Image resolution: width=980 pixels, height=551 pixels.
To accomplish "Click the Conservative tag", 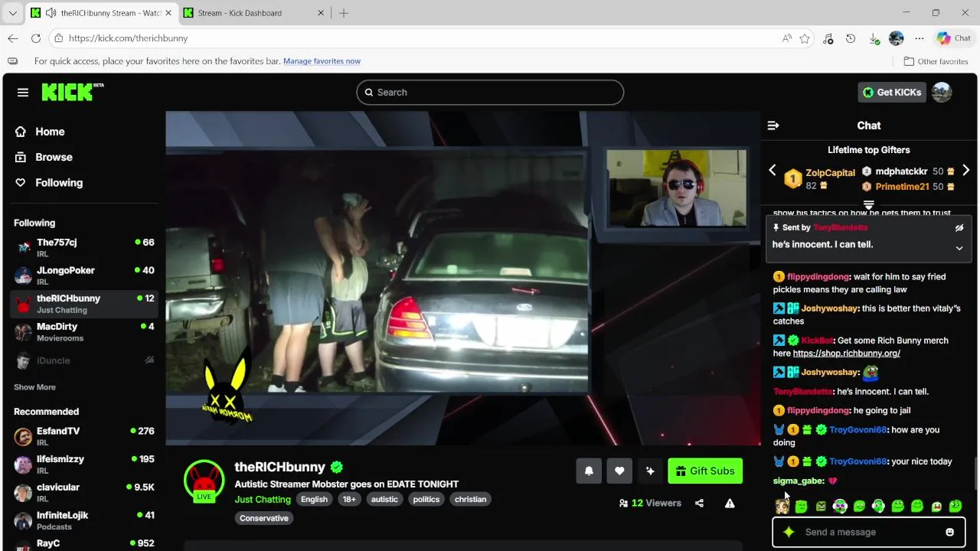I will pyautogui.click(x=264, y=518).
